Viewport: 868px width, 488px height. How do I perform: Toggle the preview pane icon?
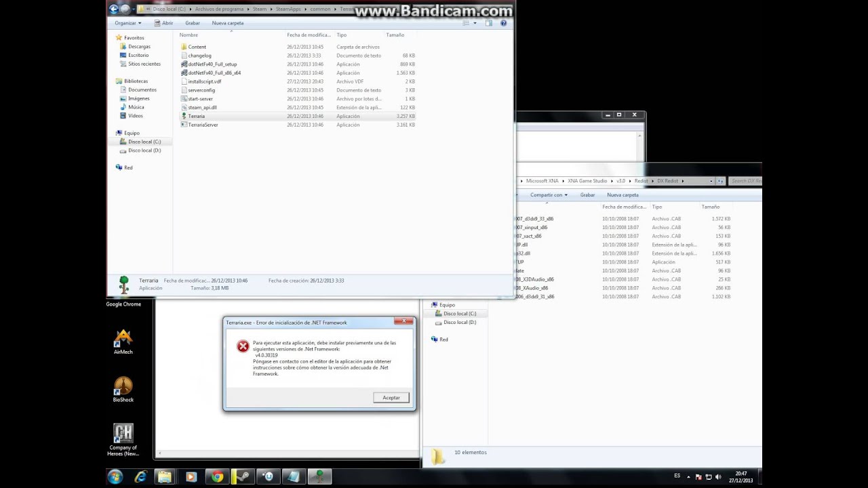[x=489, y=23]
